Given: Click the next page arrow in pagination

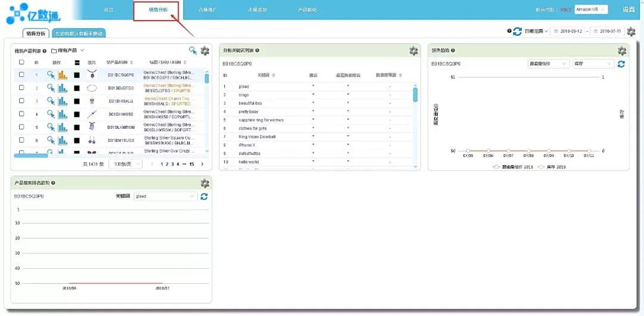Looking at the screenshot, I should click(202, 164).
